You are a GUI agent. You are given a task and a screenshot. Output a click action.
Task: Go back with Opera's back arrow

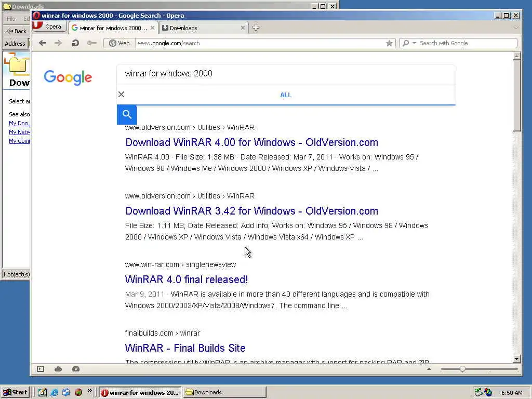click(42, 43)
